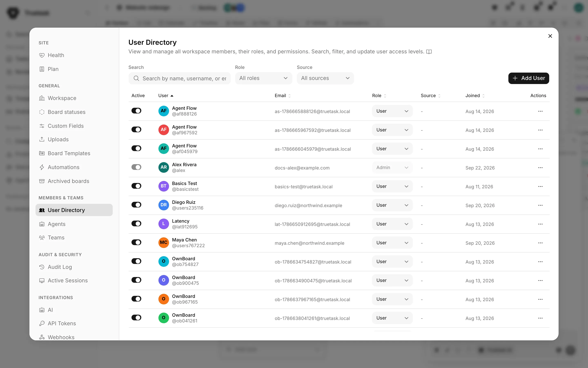Close the settings dialog with X
The height and width of the screenshot is (368, 588).
(550, 36)
